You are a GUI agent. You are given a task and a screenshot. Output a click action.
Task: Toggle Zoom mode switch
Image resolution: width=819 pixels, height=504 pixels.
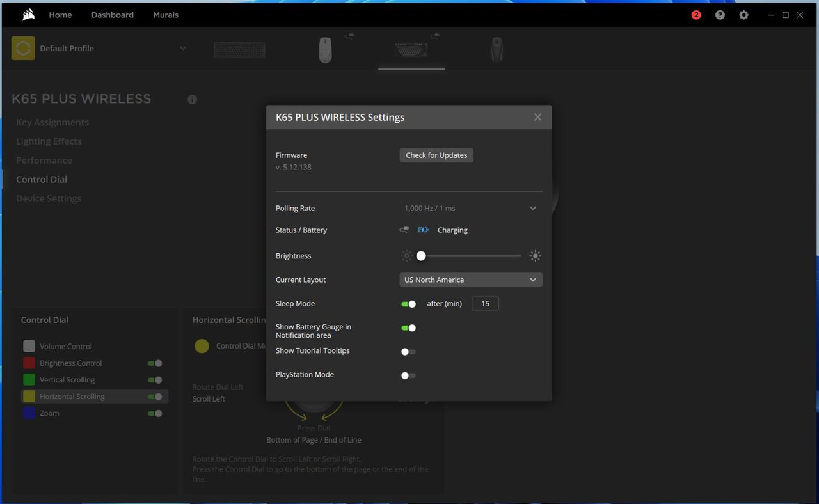pos(155,413)
